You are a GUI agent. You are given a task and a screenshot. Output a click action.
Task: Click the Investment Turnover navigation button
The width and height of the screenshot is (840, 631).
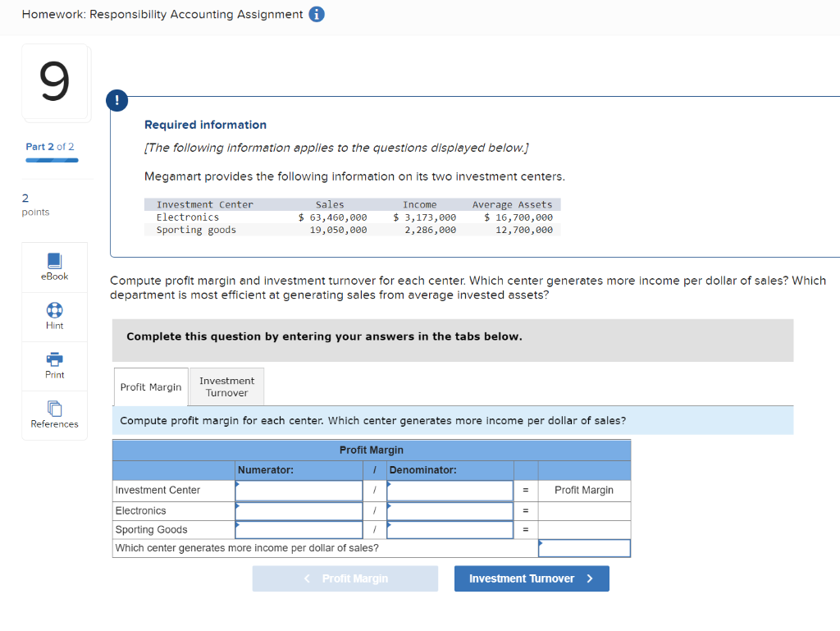click(x=532, y=578)
